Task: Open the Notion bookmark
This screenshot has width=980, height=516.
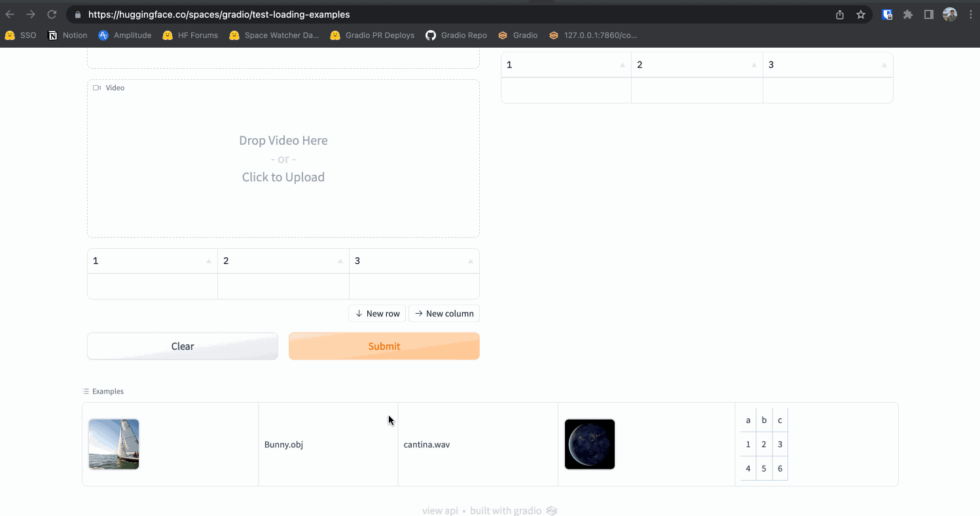Action: coord(67,35)
